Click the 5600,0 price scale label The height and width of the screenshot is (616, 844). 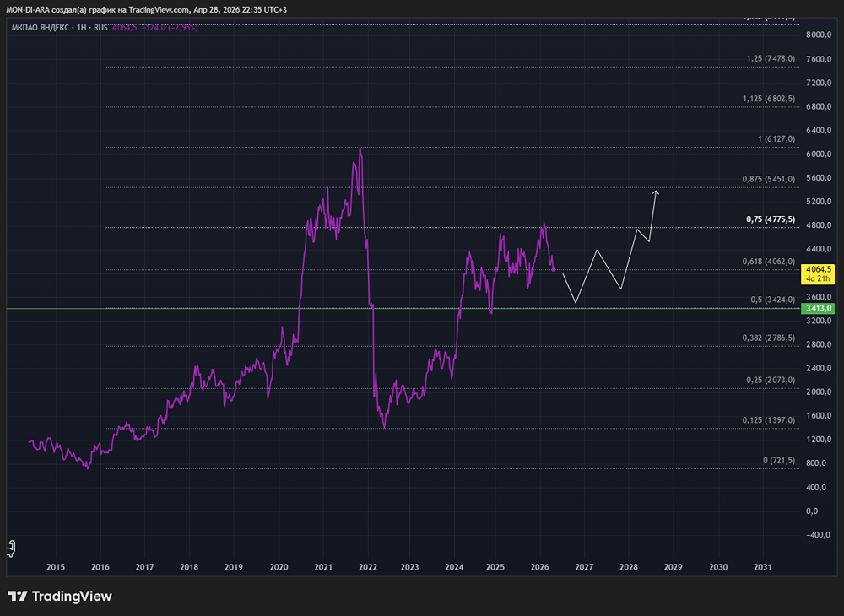pos(819,178)
